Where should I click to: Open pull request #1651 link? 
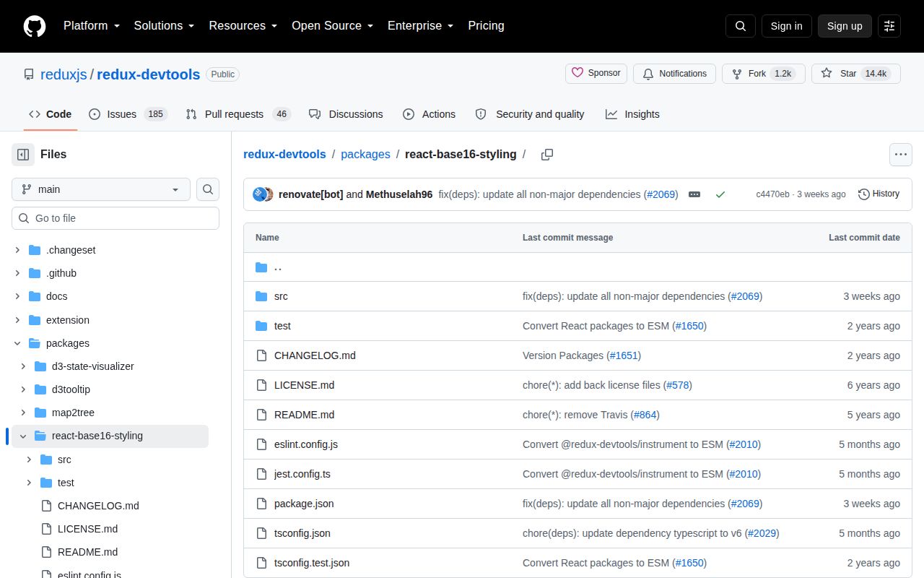point(624,355)
